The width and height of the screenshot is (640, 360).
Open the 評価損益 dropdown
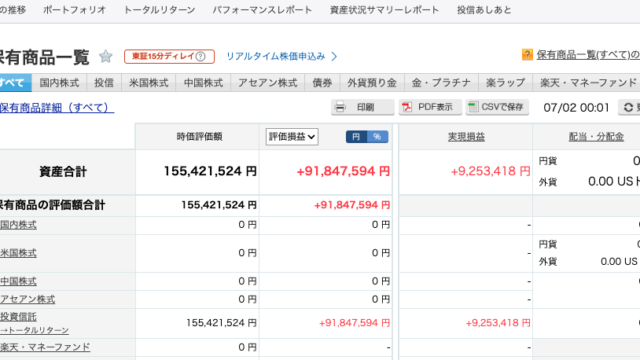point(292,137)
